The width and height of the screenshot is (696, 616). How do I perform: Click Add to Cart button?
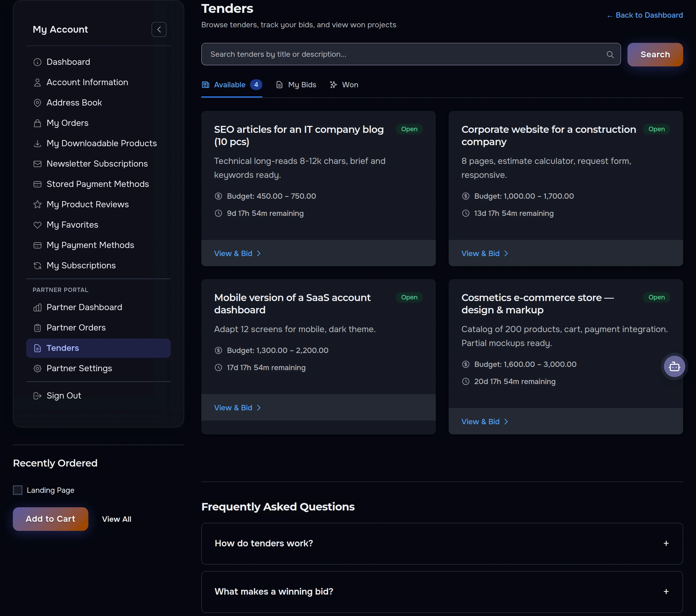point(50,519)
